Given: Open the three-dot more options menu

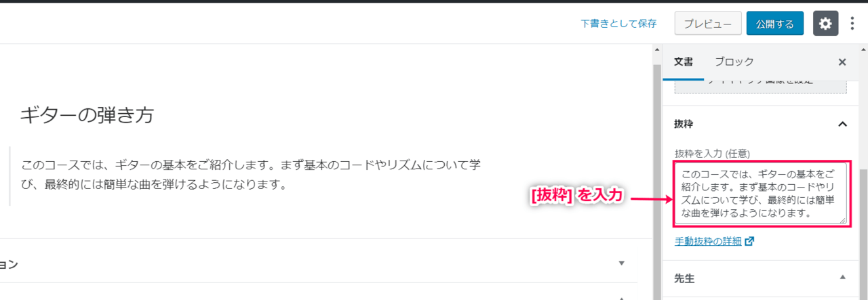Looking at the screenshot, I should pos(853,24).
